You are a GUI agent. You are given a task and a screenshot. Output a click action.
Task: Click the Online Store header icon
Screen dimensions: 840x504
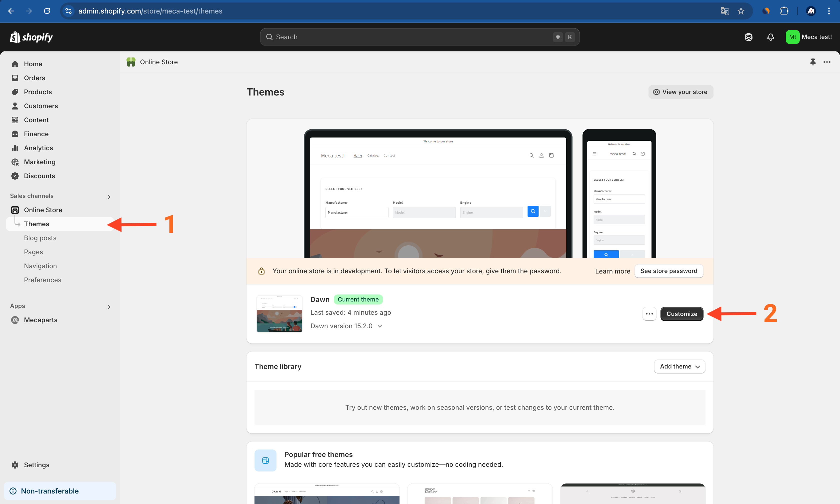131,62
